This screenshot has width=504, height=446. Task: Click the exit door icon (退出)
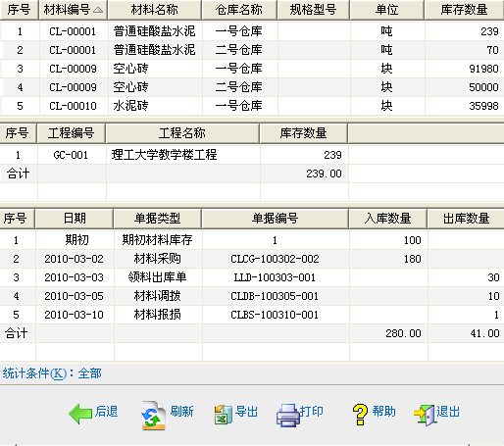[x=425, y=415]
